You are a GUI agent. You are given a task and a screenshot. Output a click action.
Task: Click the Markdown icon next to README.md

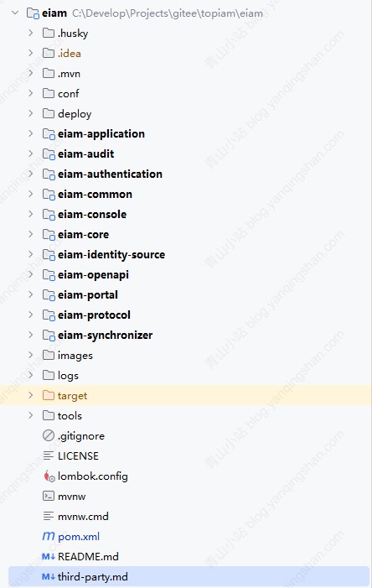tap(49, 556)
